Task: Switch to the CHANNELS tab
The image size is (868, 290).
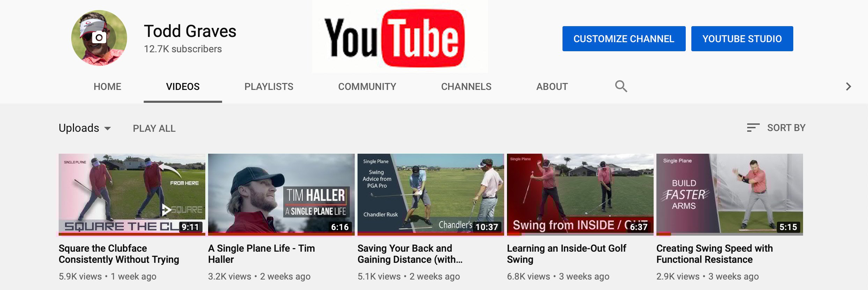Action: click(466, 86)
